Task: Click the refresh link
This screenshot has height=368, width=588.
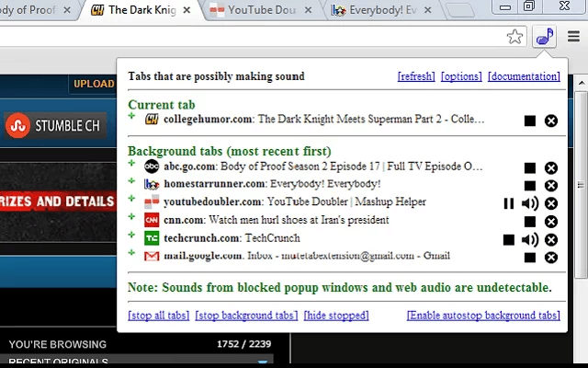Action: pyautogui.click(x=416, y=76)
